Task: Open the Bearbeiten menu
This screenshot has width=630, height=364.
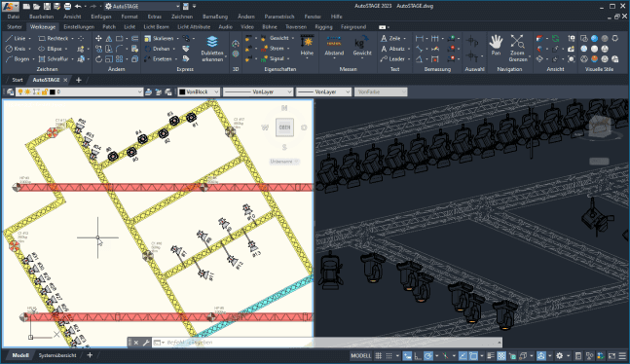Action: pyautogui.click(x=42, y=17)
